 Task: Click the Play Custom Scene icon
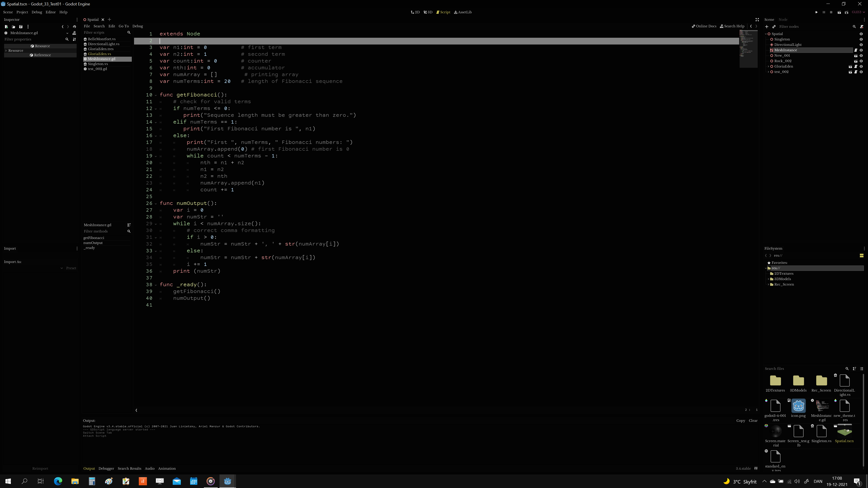[x=846, y=12]
